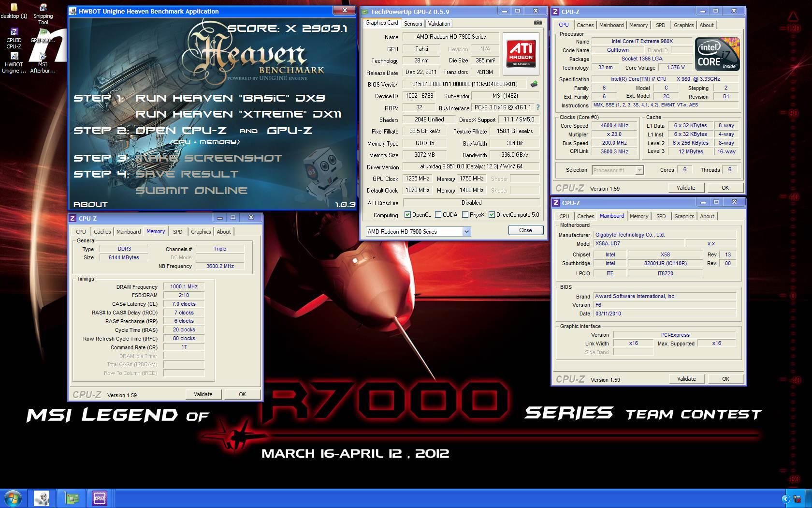Launch the MSI Afterburner desktop shortcut

click(x=43, y=63)
